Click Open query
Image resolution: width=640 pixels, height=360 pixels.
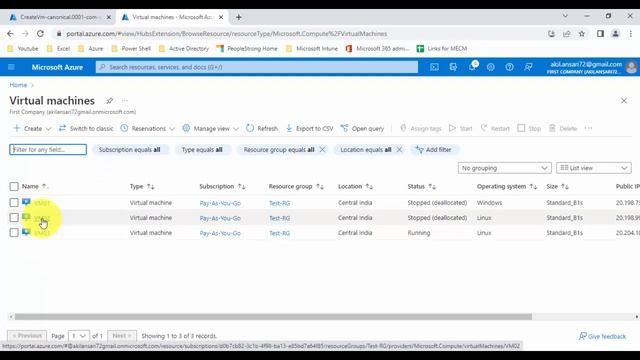tap(362, 128)
